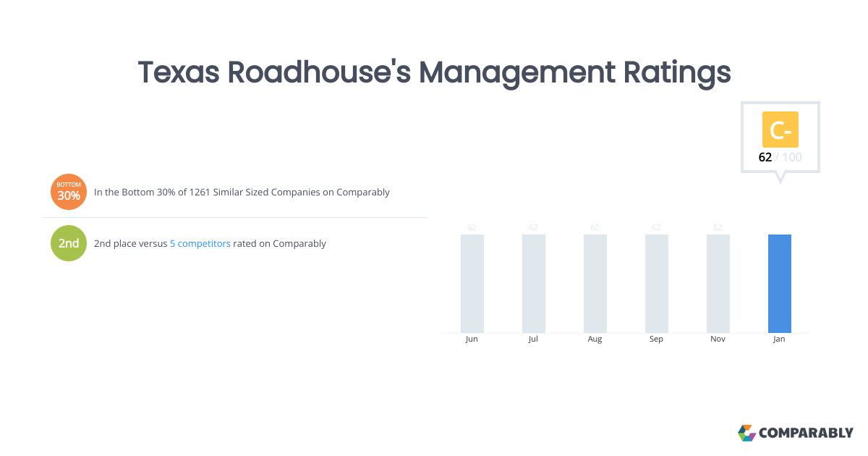Click the 62 score label above the Aug bar
Viewport: 868px width, 456px height.
pyautogui.click(x=595, y=227)
